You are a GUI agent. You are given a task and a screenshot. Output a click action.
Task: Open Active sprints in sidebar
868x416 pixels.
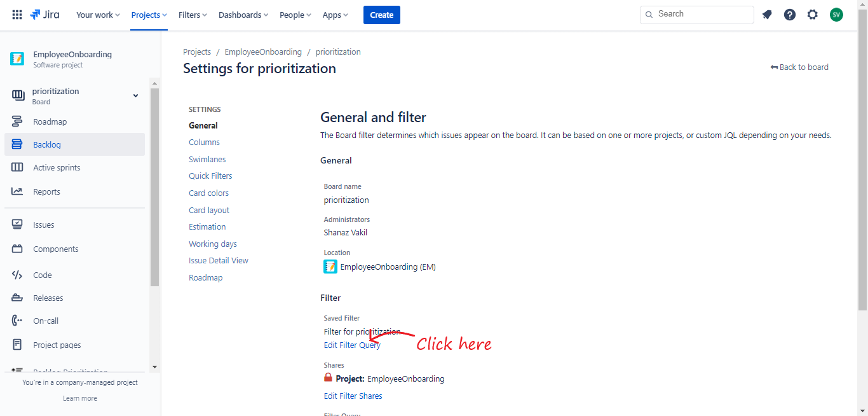point(57,167)
